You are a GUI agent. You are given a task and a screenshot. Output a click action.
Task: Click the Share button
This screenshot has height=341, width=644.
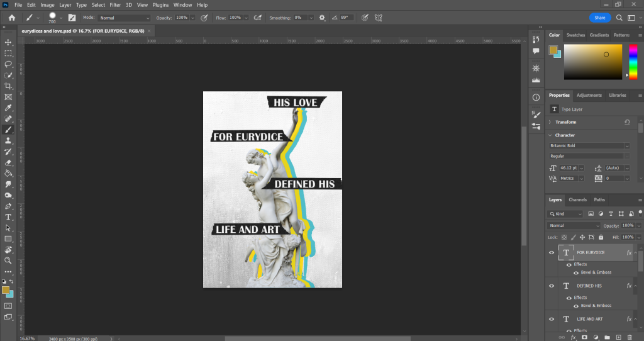(599, 18)
